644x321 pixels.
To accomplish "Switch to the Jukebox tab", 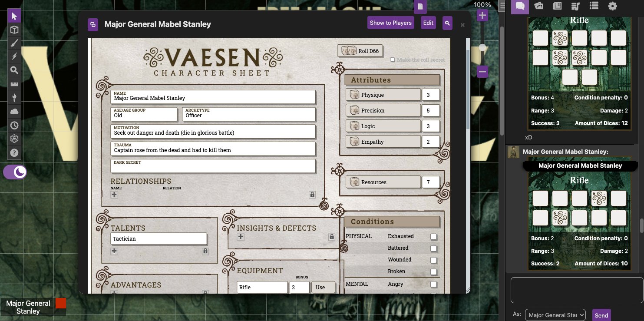I will coord(575,6).
